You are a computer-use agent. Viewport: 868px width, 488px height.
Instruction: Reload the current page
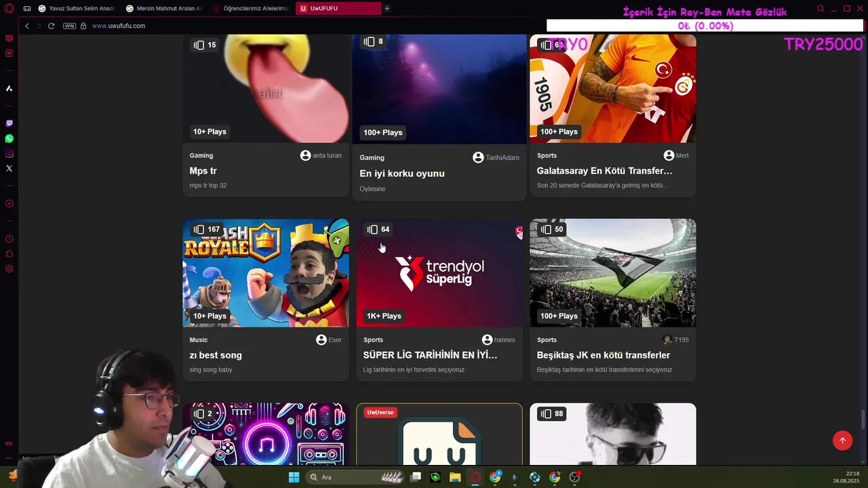coord(51,26)
